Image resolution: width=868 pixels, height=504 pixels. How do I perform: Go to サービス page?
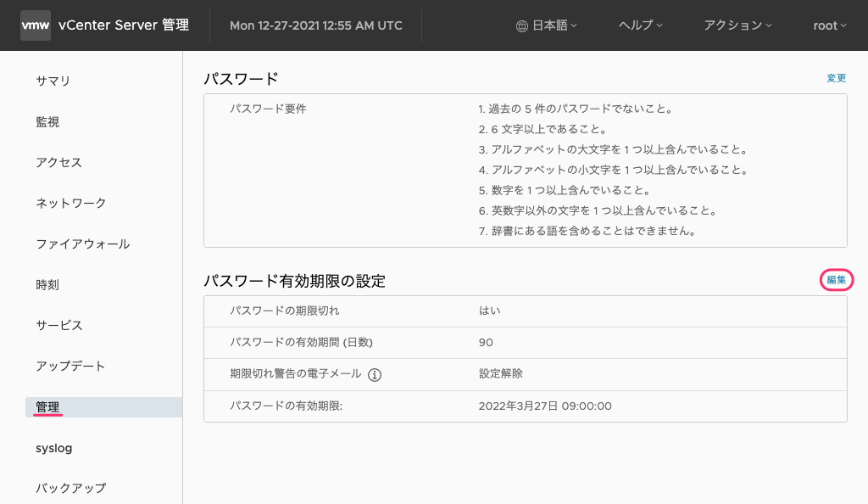point(58,326)
